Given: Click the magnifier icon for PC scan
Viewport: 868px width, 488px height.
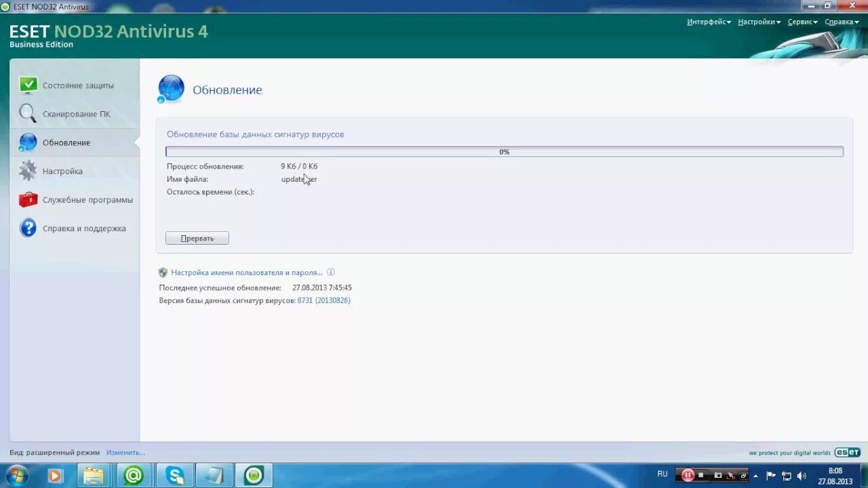Looking at the screenshot, I should tap(28, 113).
